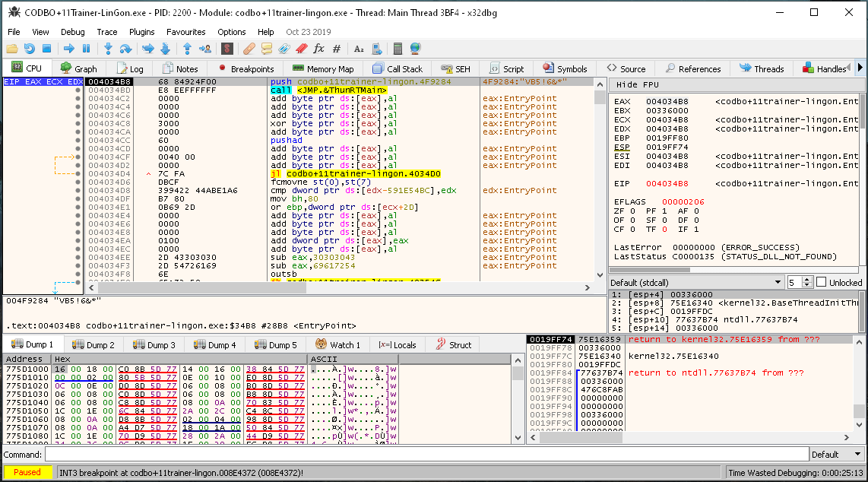Switch to the Breakpoints tab
This screenshot has height=482, width=868.
tap(246, 68)
